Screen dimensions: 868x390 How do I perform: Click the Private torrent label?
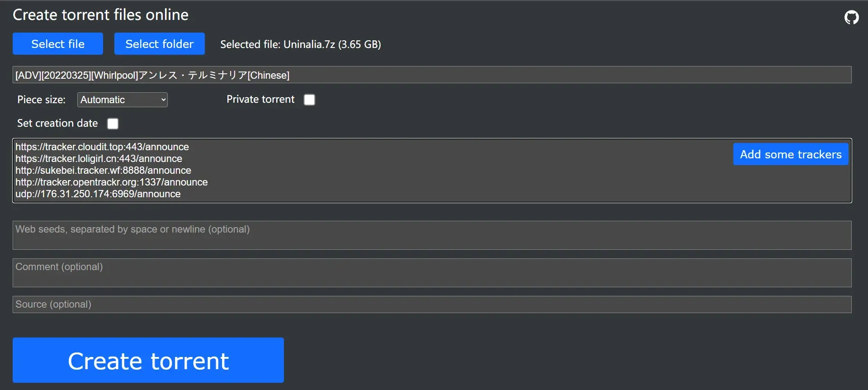point(260,99)
